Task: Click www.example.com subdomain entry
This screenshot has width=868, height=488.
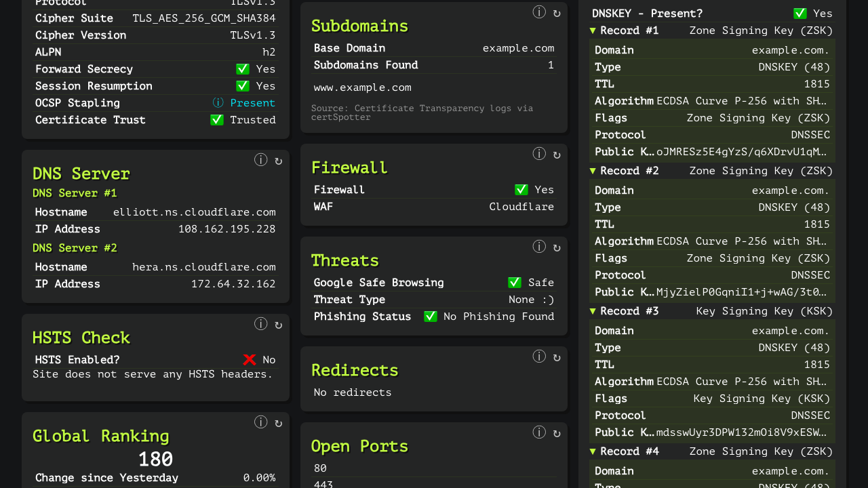Action: click(363, 87)
